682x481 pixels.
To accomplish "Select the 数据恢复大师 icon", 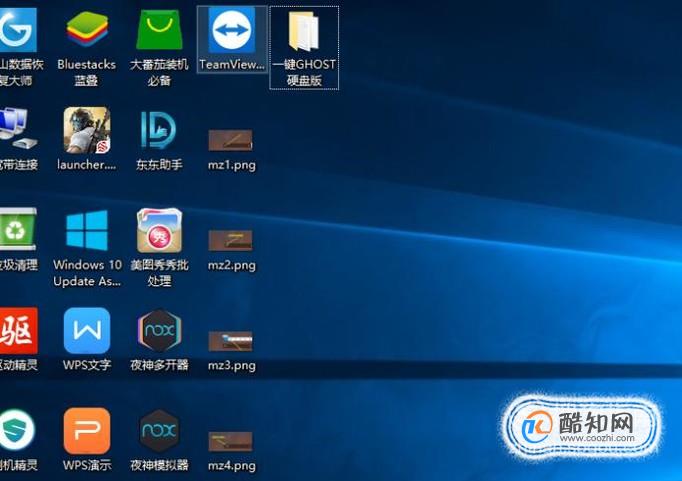I will pos(17,30).
